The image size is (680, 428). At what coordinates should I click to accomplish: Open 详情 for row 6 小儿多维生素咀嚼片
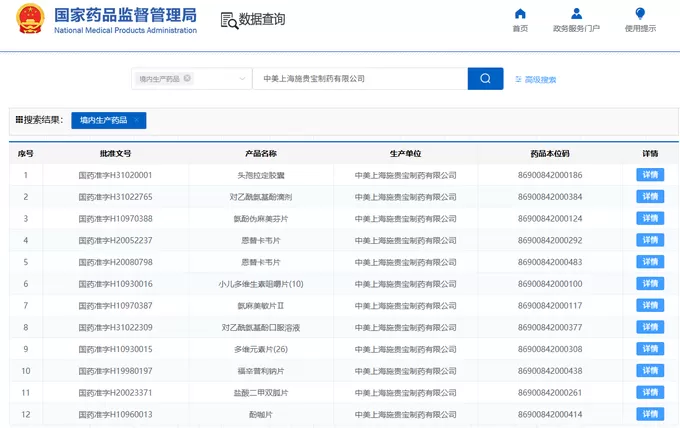(650, 284)
